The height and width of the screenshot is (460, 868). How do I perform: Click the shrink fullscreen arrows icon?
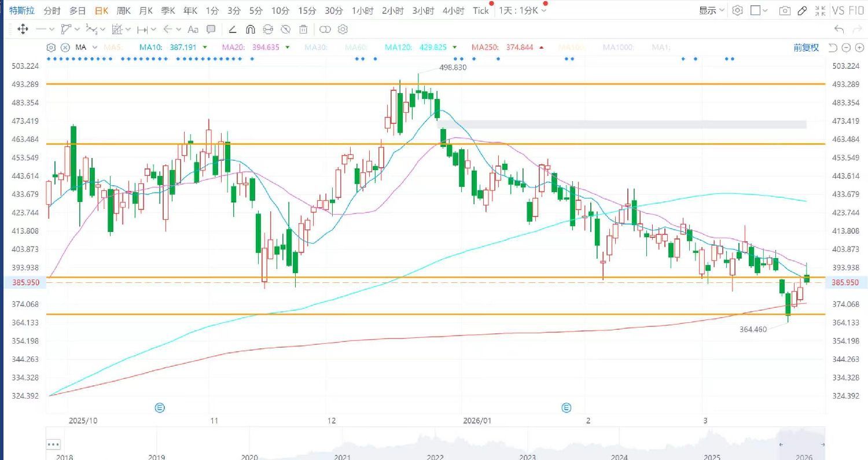point(820,10)
